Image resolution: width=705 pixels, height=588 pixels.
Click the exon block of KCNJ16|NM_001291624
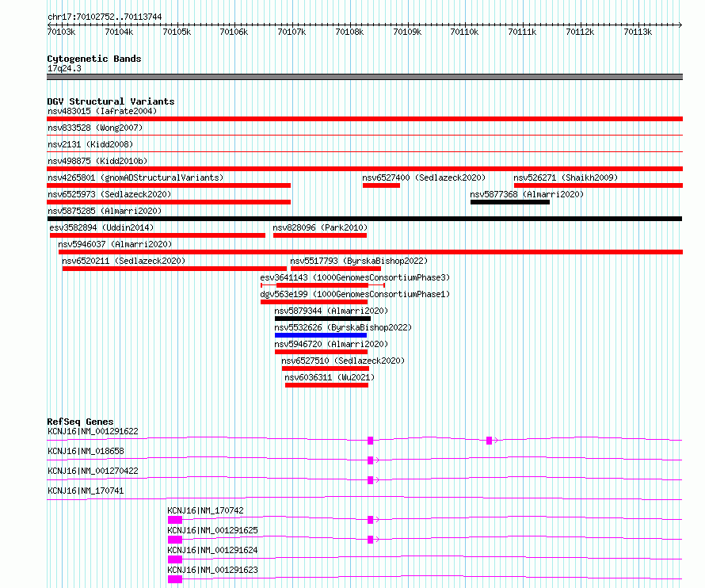pos(175,559)
